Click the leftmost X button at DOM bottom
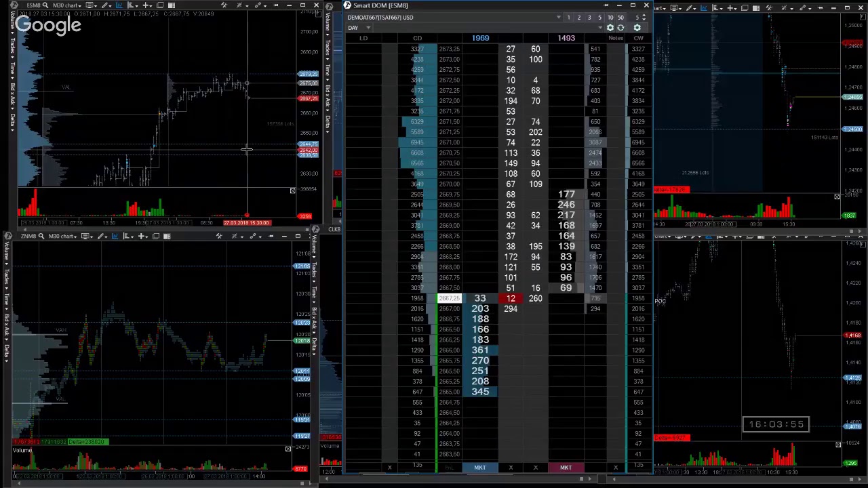868x488 pixels. pyautogui.click(x=389, y=468)
